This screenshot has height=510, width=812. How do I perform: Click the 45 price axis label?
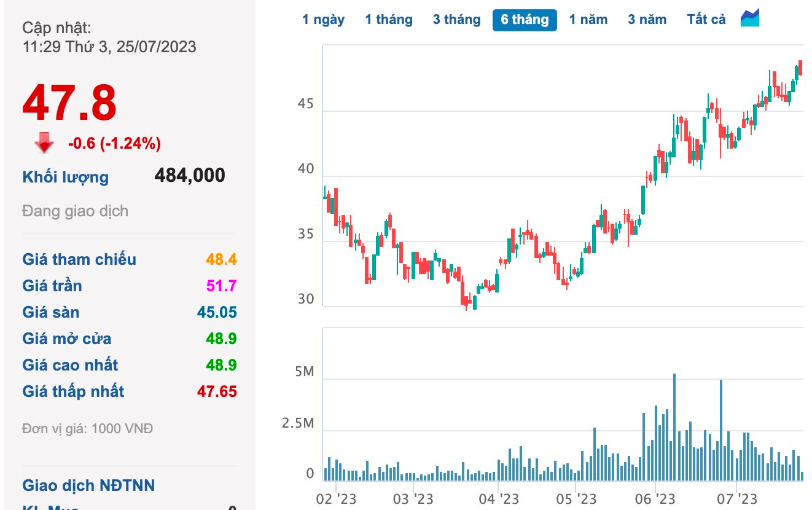[x=305, y=104]
